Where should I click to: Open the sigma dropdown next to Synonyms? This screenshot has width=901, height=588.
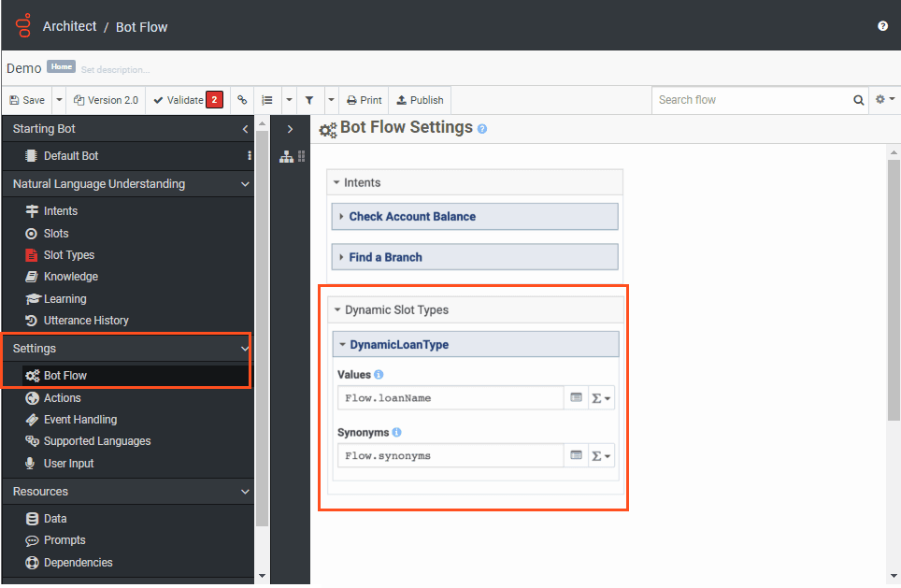click(601, 455)
